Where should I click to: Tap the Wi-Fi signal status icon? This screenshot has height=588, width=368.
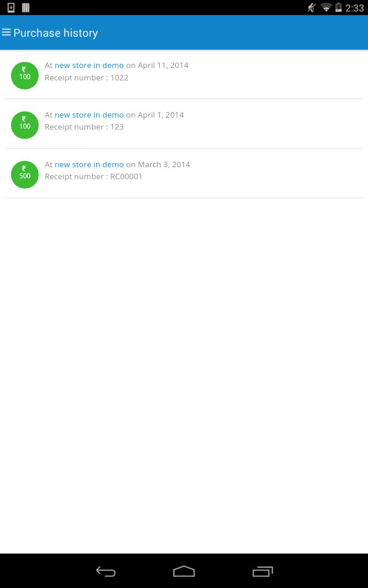click(x=326, y=7)
